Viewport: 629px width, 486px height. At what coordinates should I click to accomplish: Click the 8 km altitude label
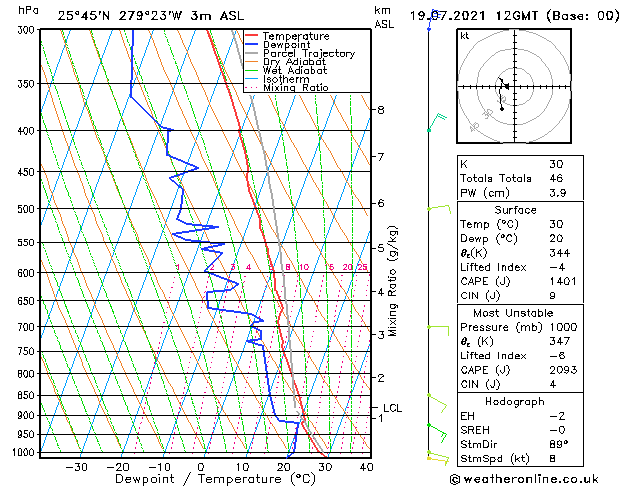point(381,110)
